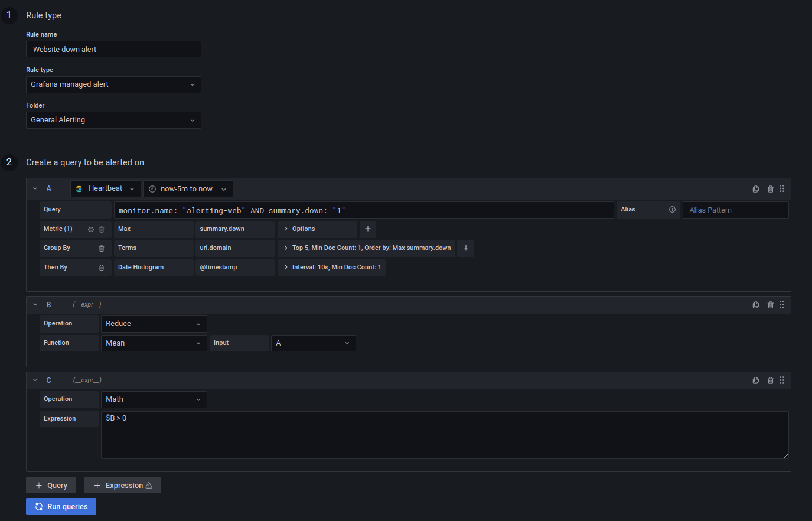The width and height of the screenshot is (812, 521).
Task: Click the expression B name label
Action: click(x=49, y=305)
